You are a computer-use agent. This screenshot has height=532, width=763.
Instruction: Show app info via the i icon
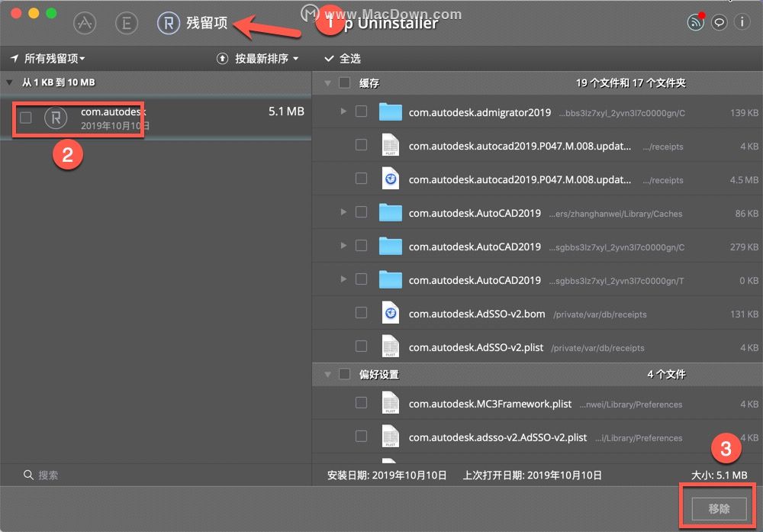pos(742,22)
